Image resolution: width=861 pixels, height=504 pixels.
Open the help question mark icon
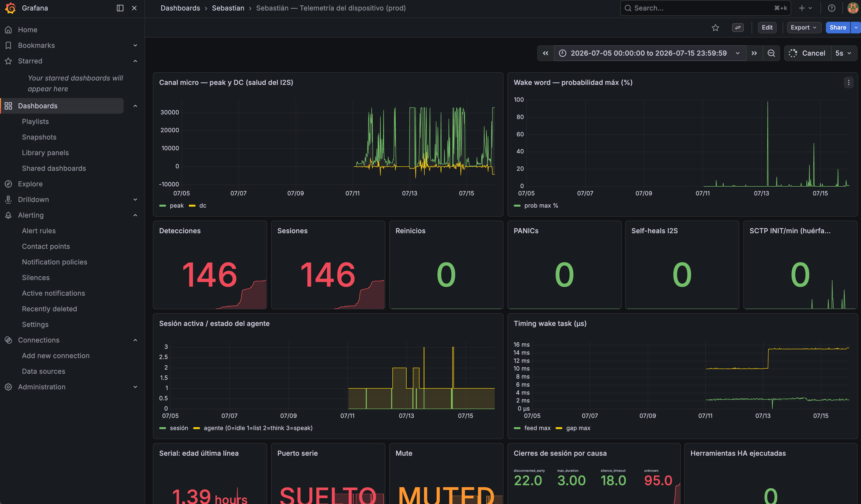832,8
